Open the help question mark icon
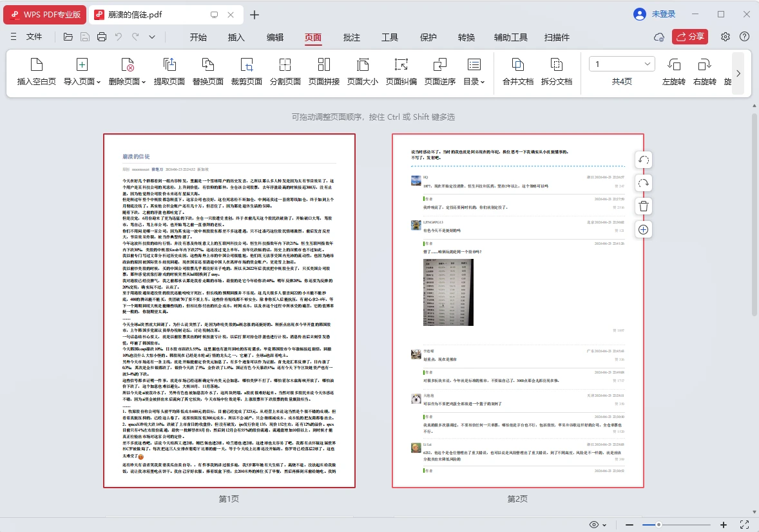Image resolution: width=759 pixels, height=532 pixels. coord(744,37)
